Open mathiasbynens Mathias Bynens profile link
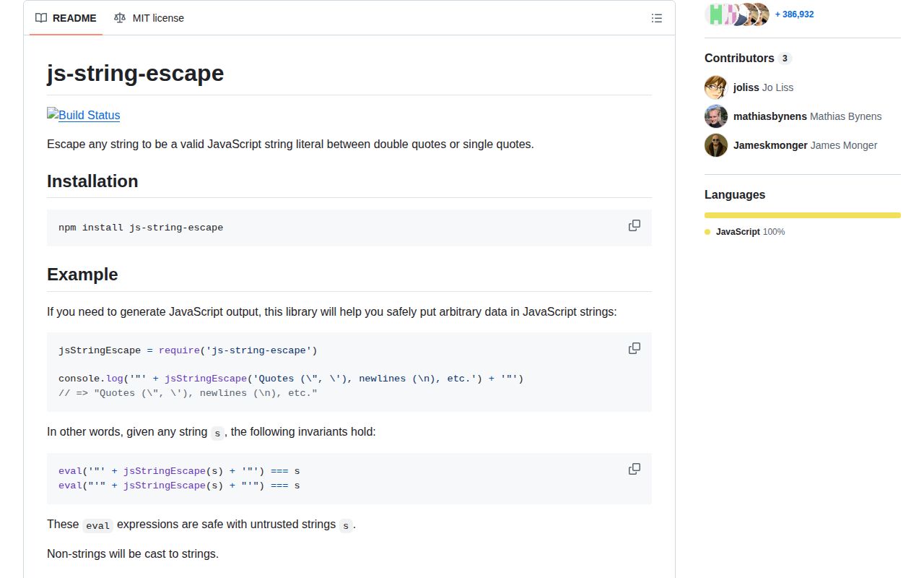 coord(807,116)
